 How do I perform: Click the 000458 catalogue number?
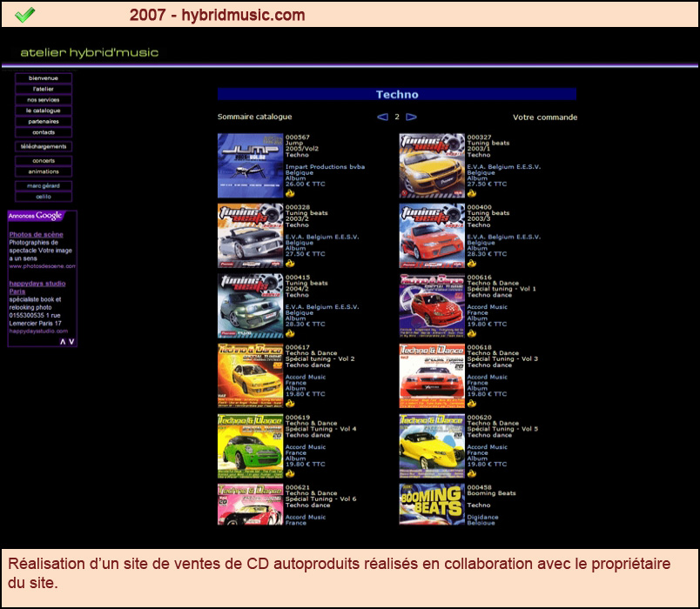coord(479,487)
